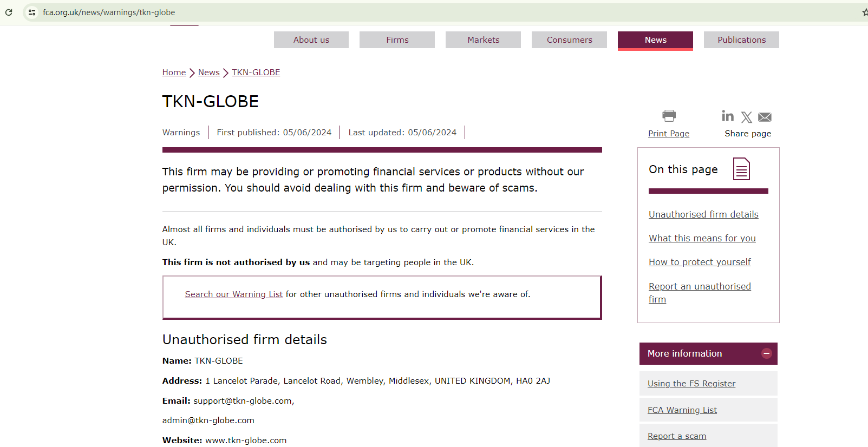Collapse the More information section
The width and height of the screenshot is (868, 447).
click(x=766, y=353)
